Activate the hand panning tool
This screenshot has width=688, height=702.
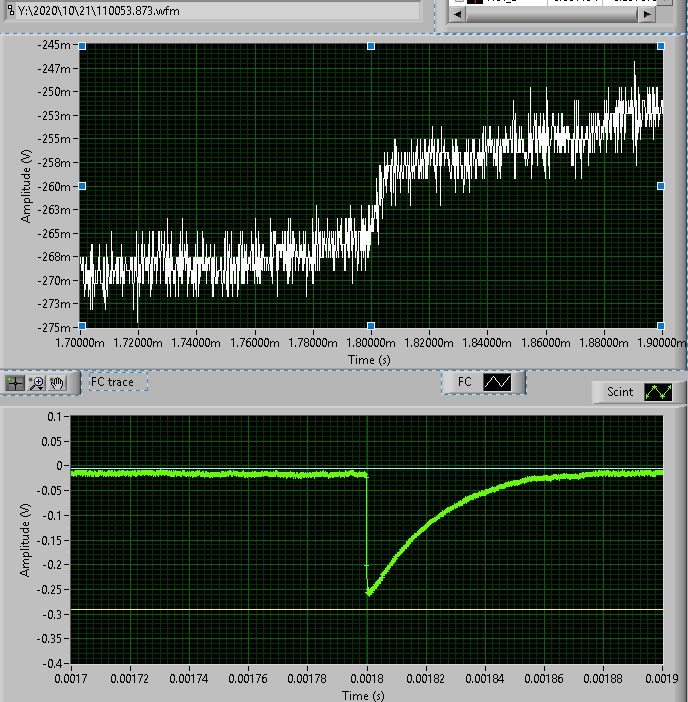tap(57, 383)
